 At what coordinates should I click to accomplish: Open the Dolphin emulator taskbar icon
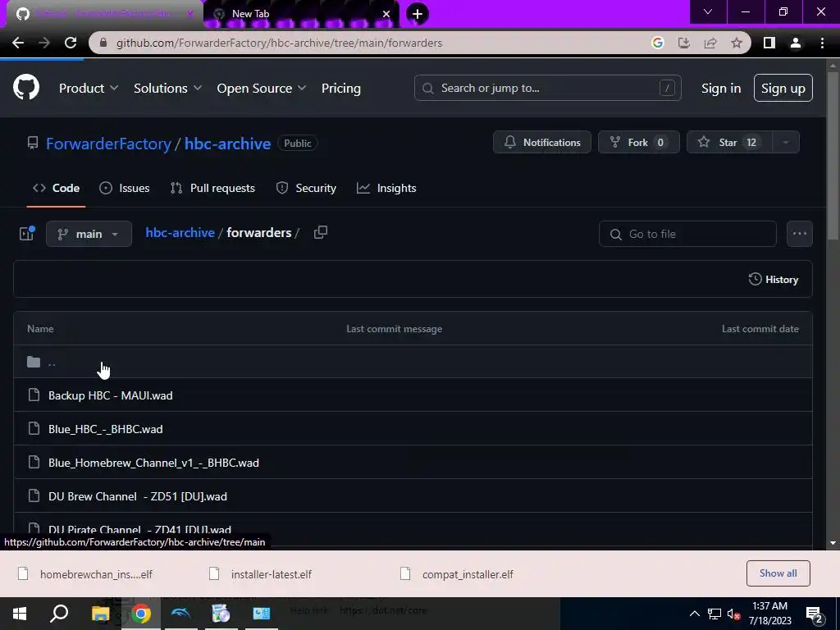181,614
